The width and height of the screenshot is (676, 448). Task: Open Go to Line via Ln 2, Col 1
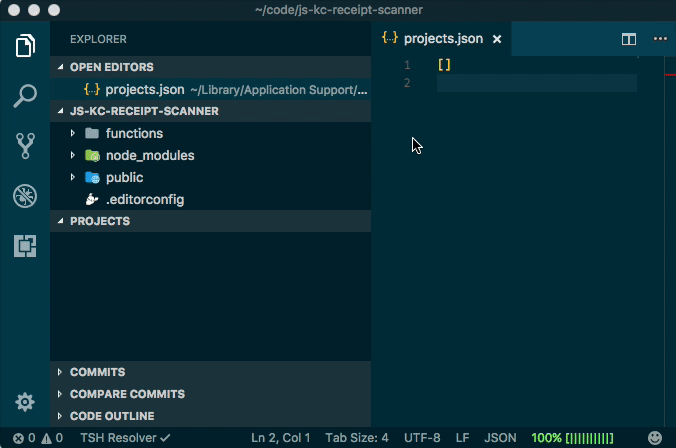(281, 438)
